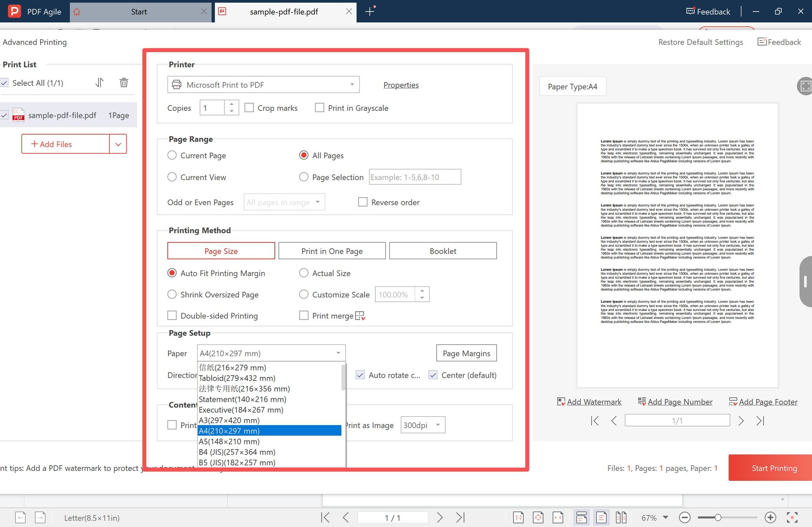
Task: Go to next preview page
Action: pyautogui.click(x=741, y=421)
